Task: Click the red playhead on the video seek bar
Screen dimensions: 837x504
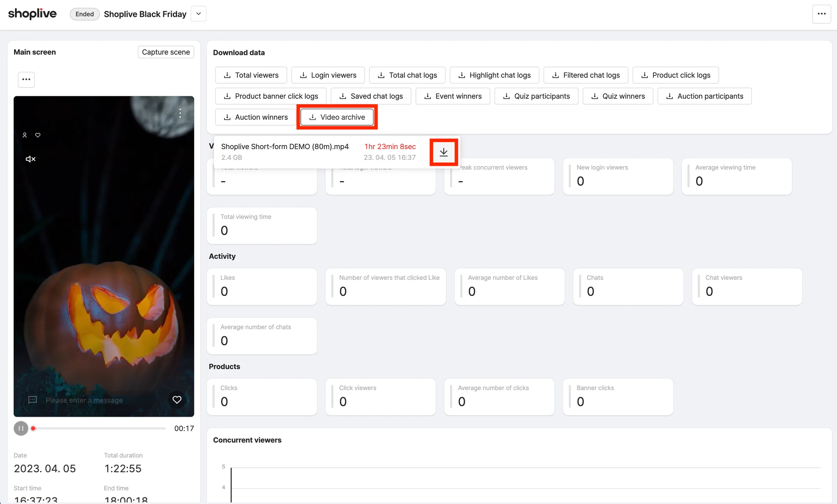Action: pos(33,428)
